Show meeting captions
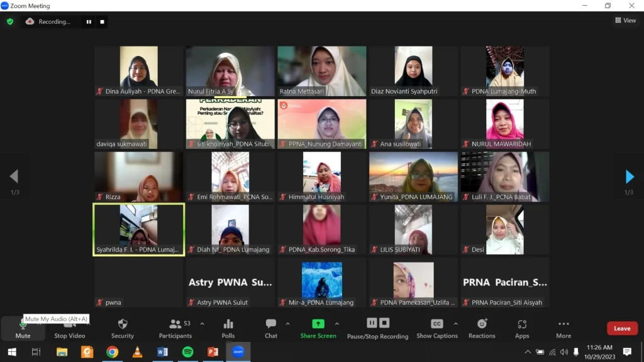Image resolution: width=644 pixels, height=362 pixels. point(436,328)
